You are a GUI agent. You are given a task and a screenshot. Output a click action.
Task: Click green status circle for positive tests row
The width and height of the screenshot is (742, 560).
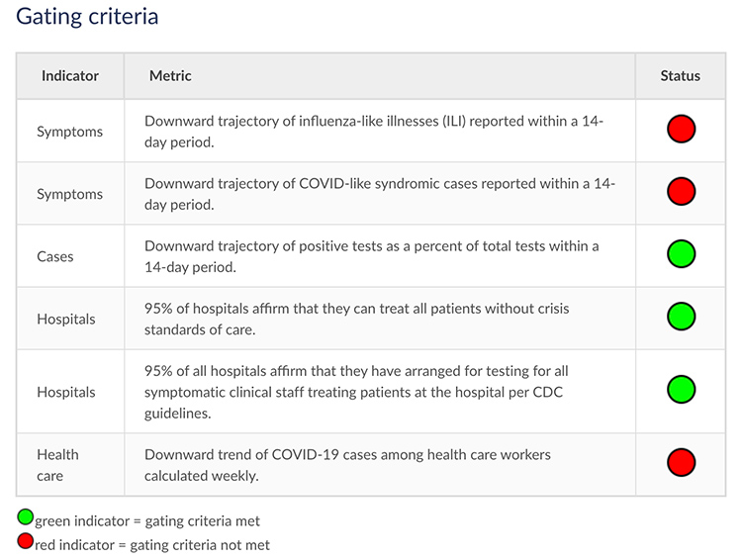point(681,253)
